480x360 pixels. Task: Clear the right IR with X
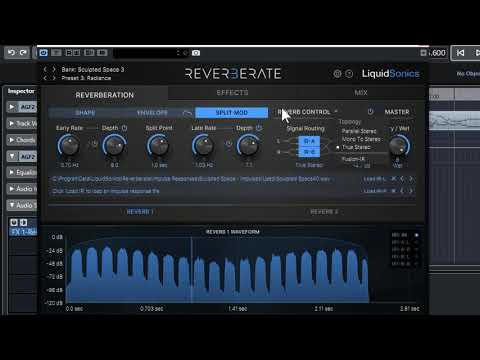(394, 191)
